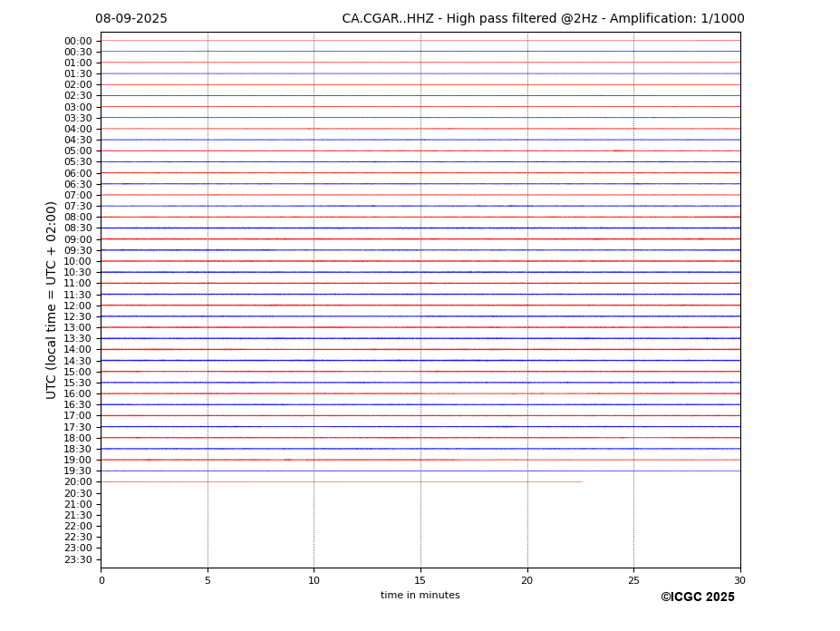Click the 01:00 time row label
This screenshot has height=631, width=840.
[78, 63]
